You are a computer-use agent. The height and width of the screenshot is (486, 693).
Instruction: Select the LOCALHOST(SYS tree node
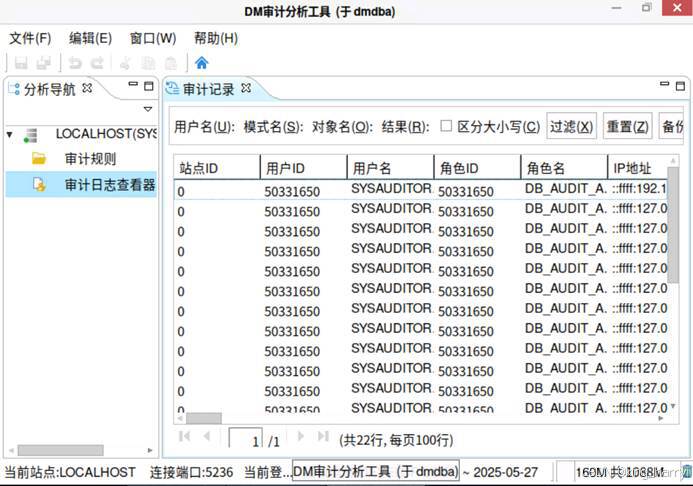coord(106,134)
